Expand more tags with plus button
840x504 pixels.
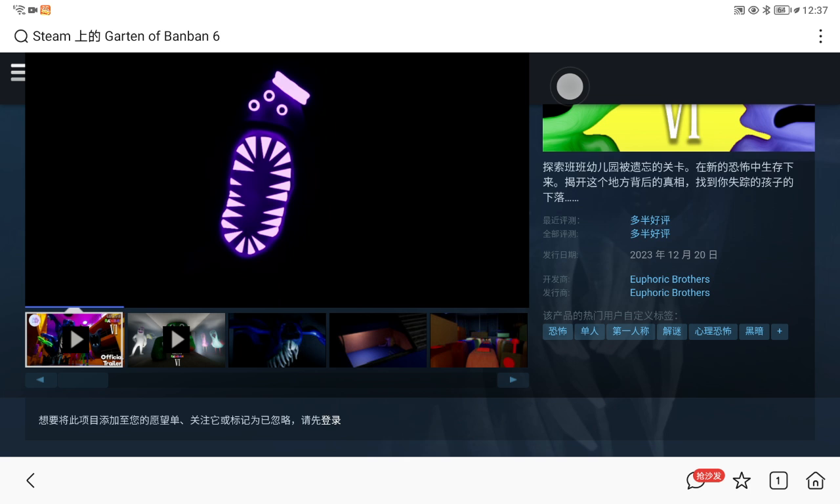click(780, 331)
